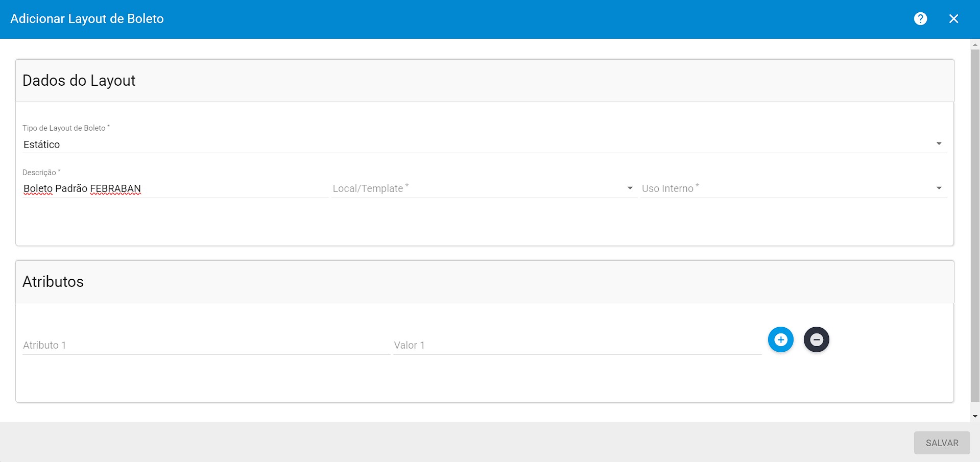This screenshot has height=462, width=980.
Task: Click the scrollbar up arrow
Action: click(975, 45)
